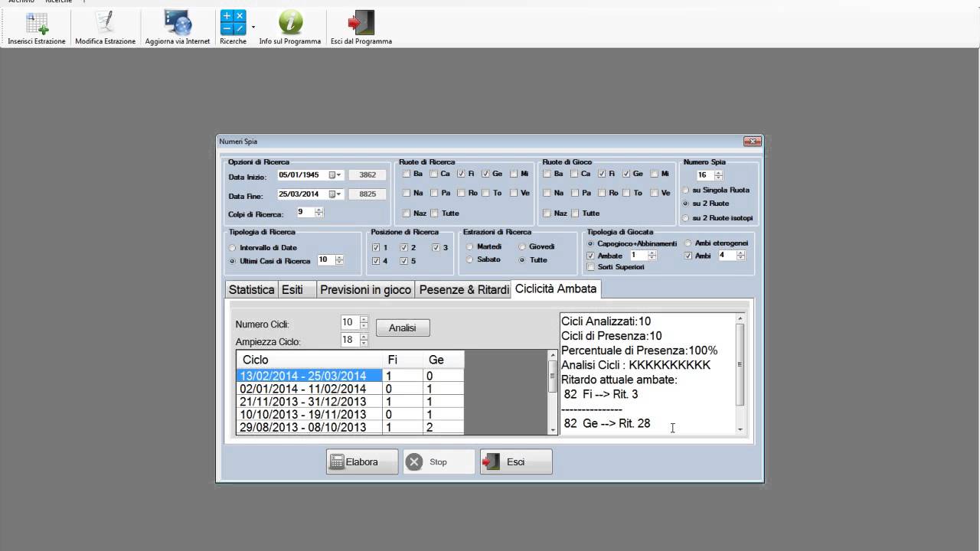Viewport: 980px width, 551px height.
Task: Open the Data Fine calendar dropdown
Action: coord(335,194)
